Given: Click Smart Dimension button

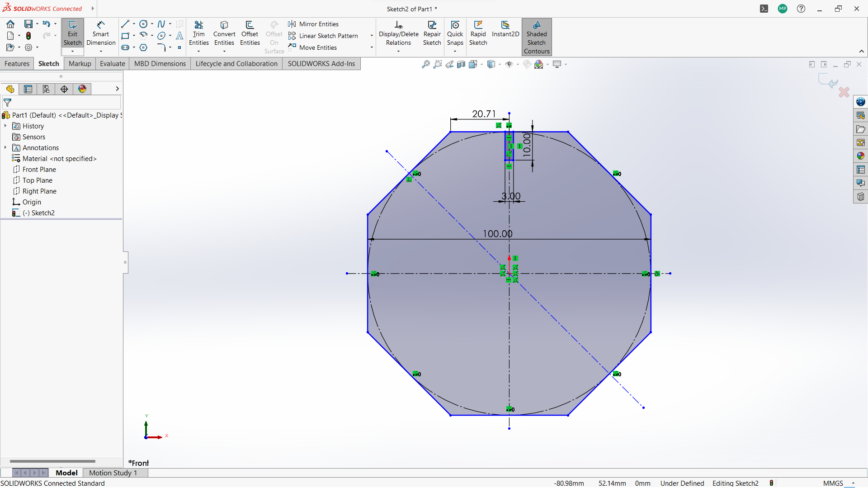Looking at the screenshot, I should click(101, 33).
